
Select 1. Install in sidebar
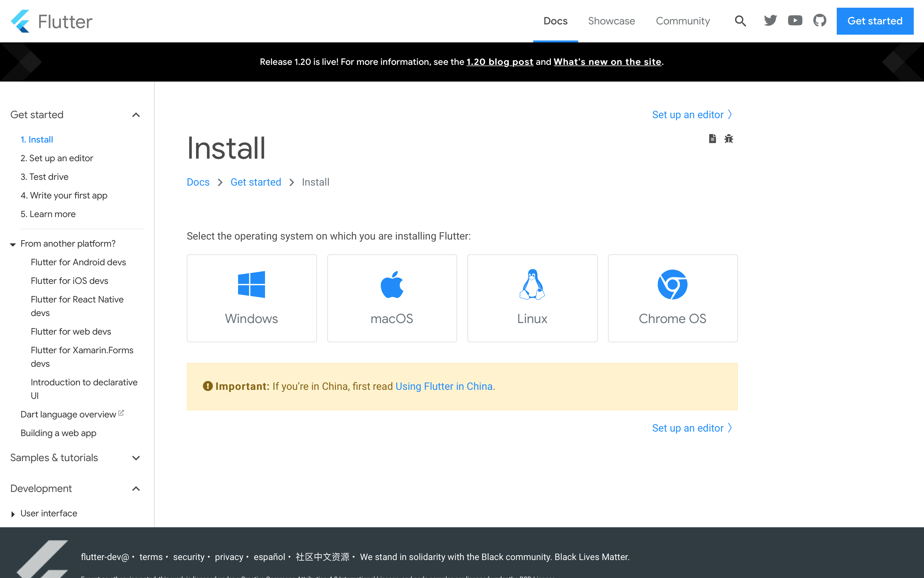37,140
